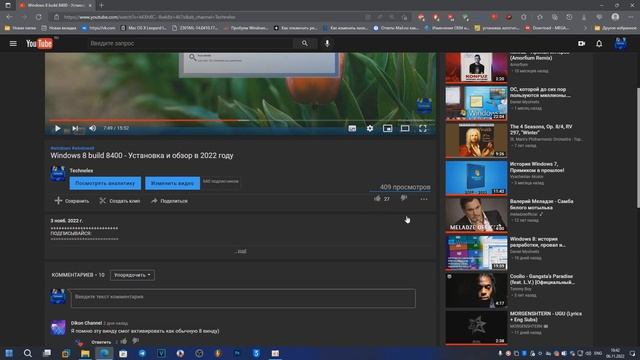Open taskbar search magnifier
Image resolution: width=640 pixels, height=360 pixels.
(27, 353)
